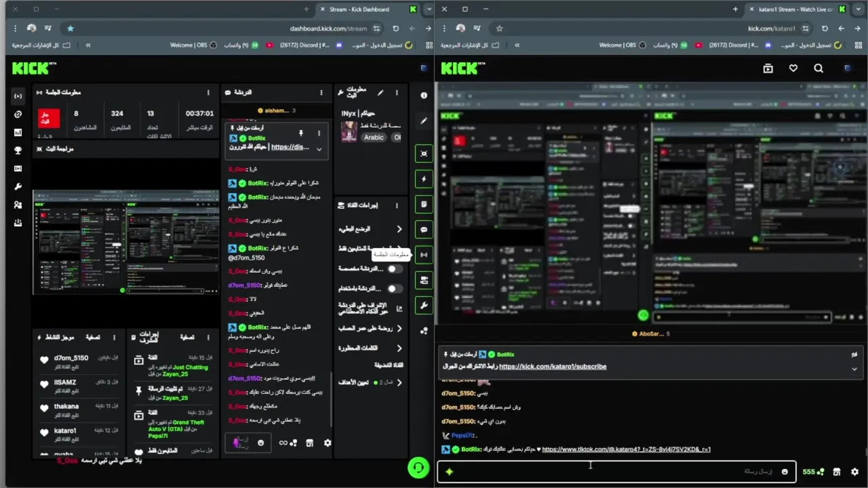Open the shop icon in the kataro1 chat footer
The width and height of the screenshot is (868, 488).
[x=837, y=472]
